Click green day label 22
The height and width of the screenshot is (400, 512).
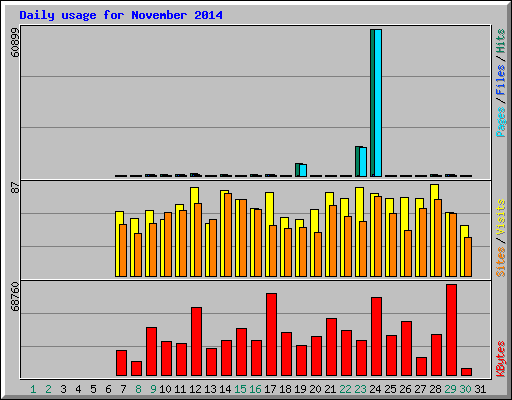pos(345,389)
